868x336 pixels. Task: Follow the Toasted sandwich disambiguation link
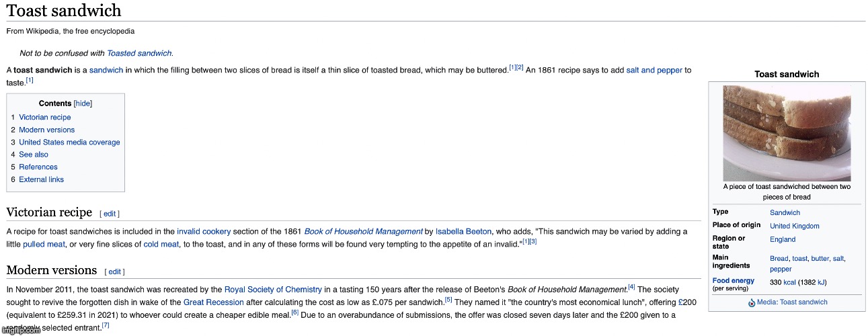point(139,53)
